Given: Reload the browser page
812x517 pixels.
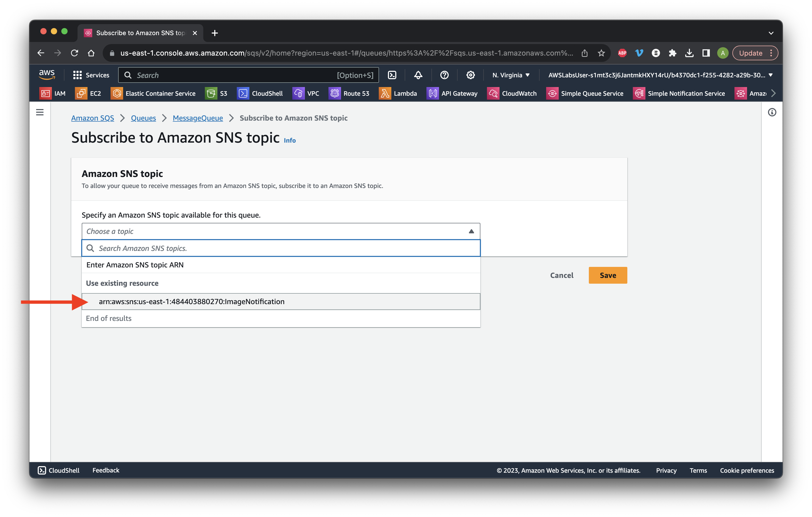Looking at the screenshot, I should click(75, 53).
